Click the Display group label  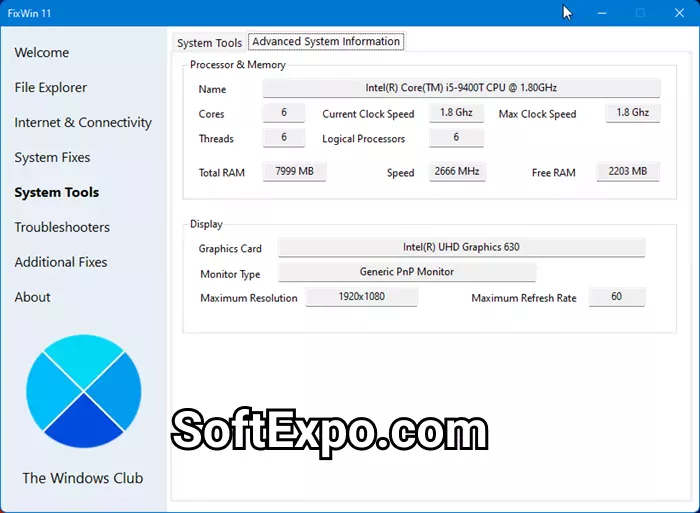(206, 224)
